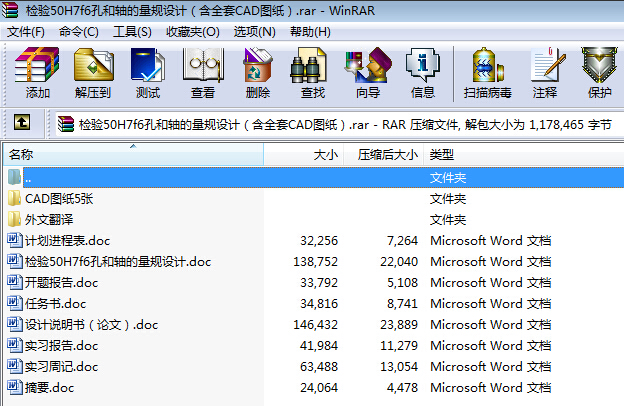Open the 帮助(H) menu

310,32
